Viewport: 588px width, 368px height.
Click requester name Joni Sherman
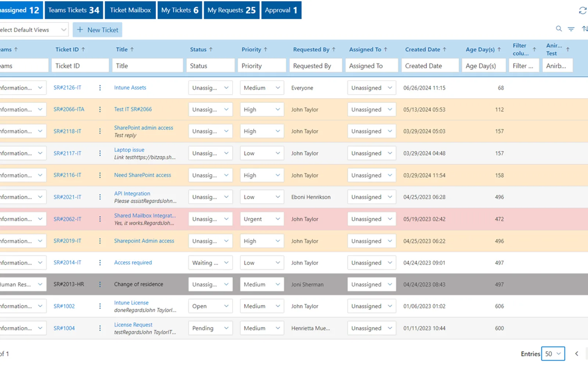click(x=308, y=284)
